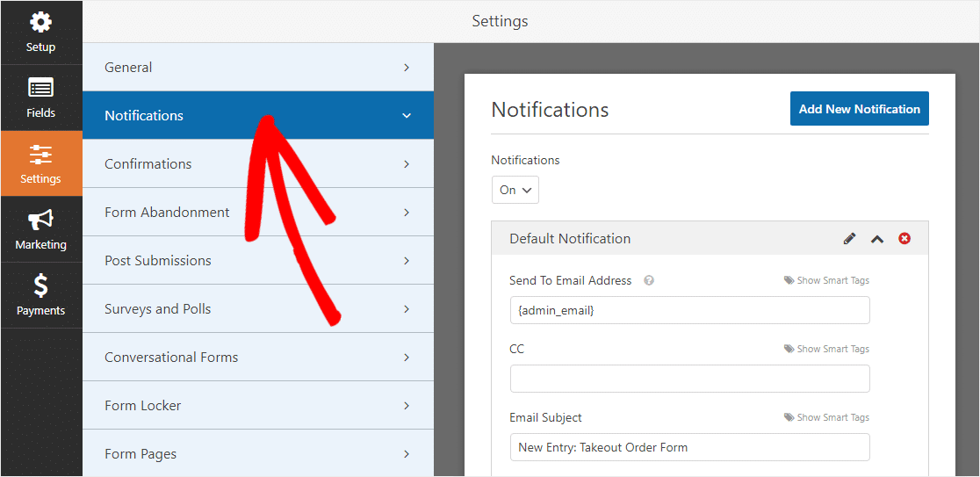This screenshot has height=477, width=980.
Task: Expand the Surveys and Polls chevron
Action: click(x=407, y=309)
